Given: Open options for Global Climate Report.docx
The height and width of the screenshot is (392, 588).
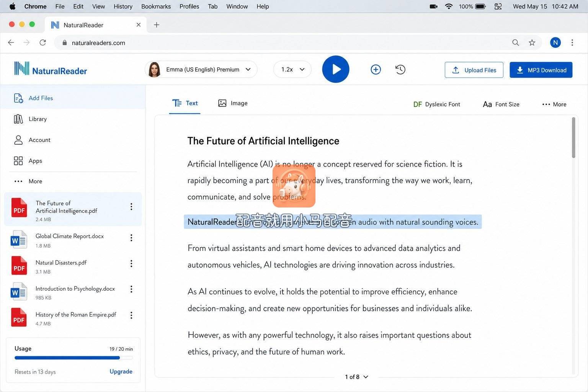Looking at the screenshot, I should (x=131, y=238).
